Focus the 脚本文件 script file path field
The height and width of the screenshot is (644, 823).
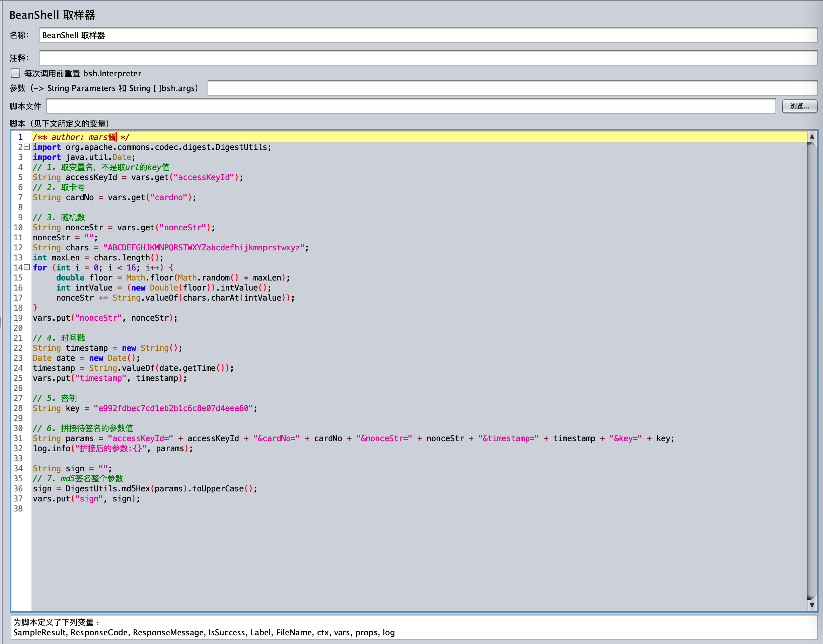point(410,106)
